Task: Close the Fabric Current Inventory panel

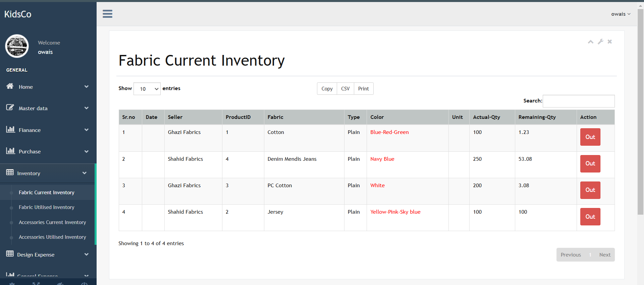Action: (610, 42)
